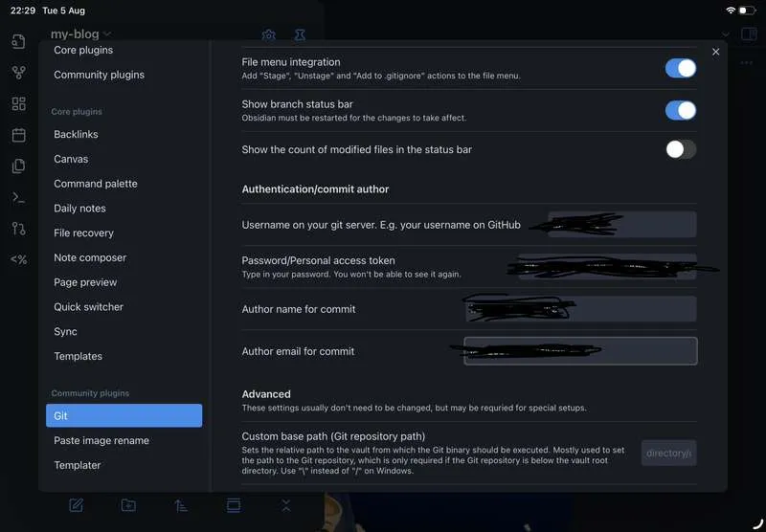Image resolution: width=766 pixels, height=532 pixels.
Task: Expand the tab list chevron at top right
Action: 726,34
